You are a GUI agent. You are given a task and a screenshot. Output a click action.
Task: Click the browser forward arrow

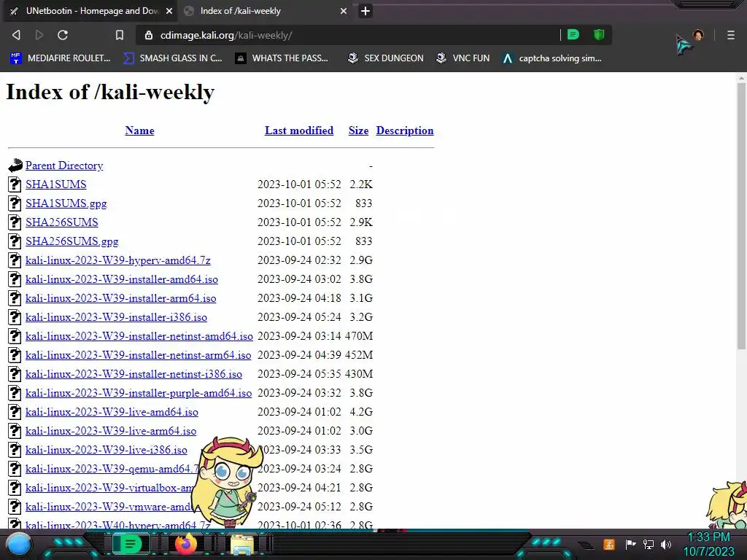click(x=39, y=35)
